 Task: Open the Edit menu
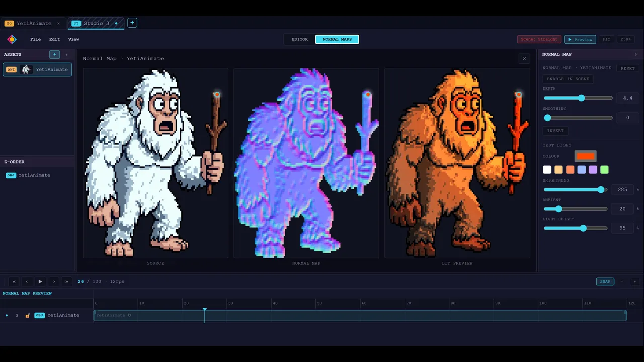click(x=54, y=39)
